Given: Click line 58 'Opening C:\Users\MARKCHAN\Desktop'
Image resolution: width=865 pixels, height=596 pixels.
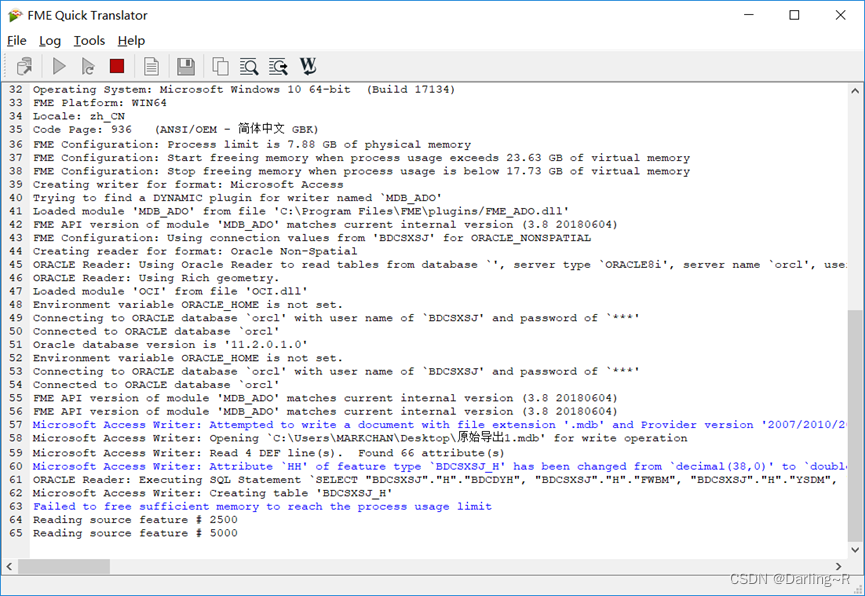Looking at the screenshot, I should tap(360, 438).
